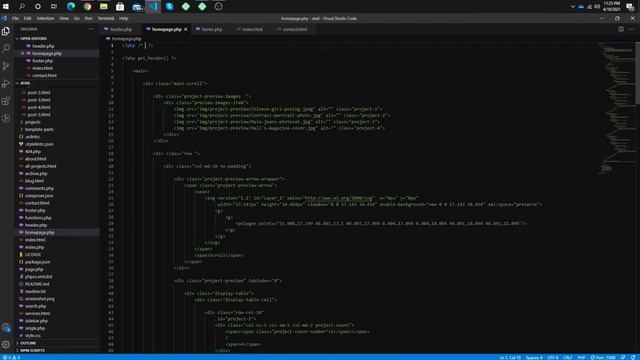Viewport: 640px width, 360px height.
Task: Open Skype from the taskbar
Action: 169,7
